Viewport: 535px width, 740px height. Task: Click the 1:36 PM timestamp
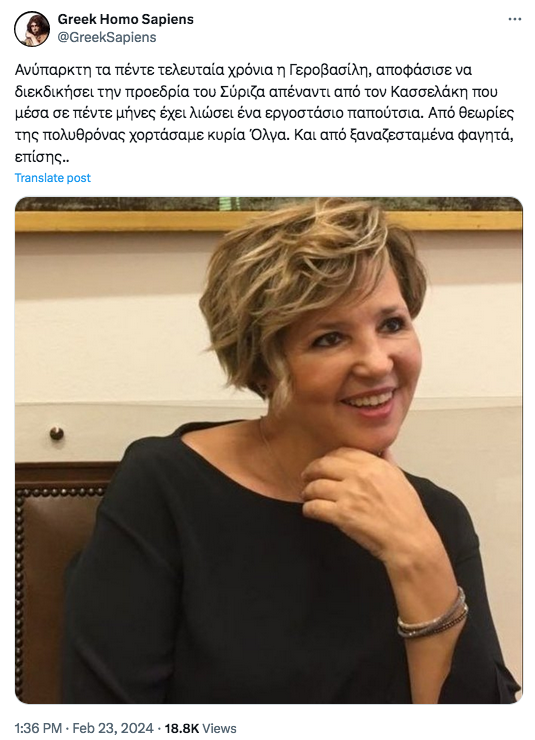click(x=38, y=728)
